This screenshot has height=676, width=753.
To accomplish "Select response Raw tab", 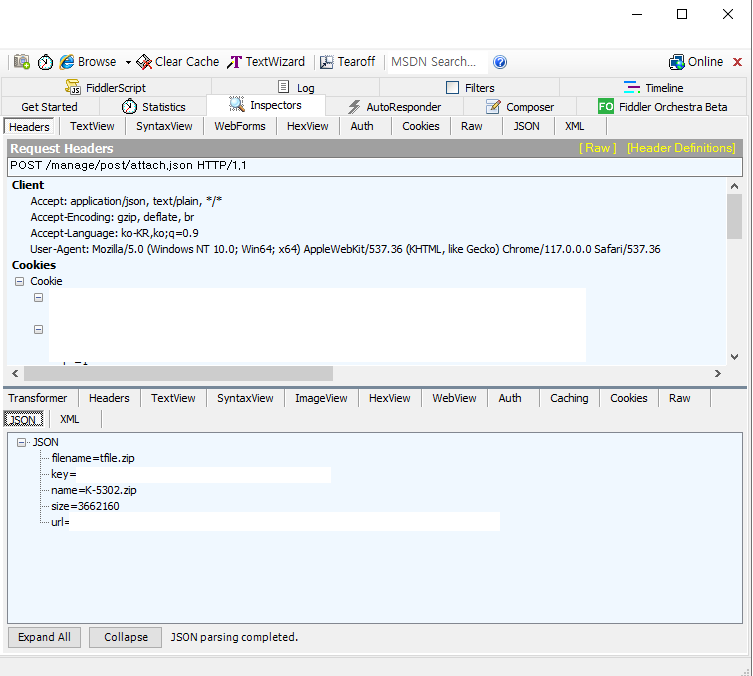I will point(680,398).
